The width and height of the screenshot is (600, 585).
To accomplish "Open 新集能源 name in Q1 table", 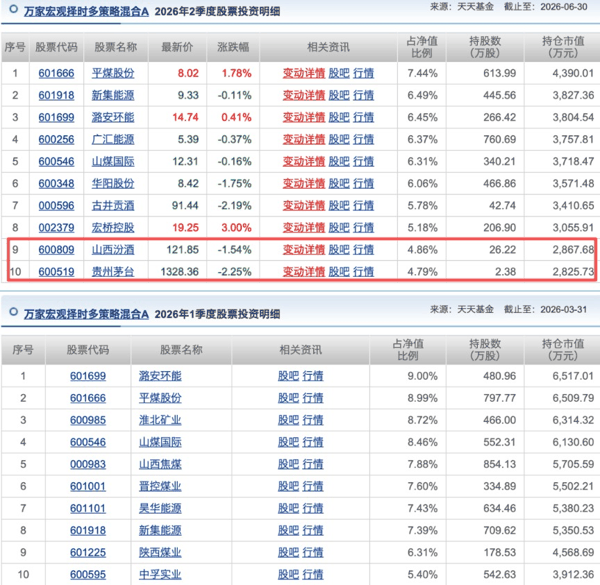I will pyautogui.click(x=160, y=531).
